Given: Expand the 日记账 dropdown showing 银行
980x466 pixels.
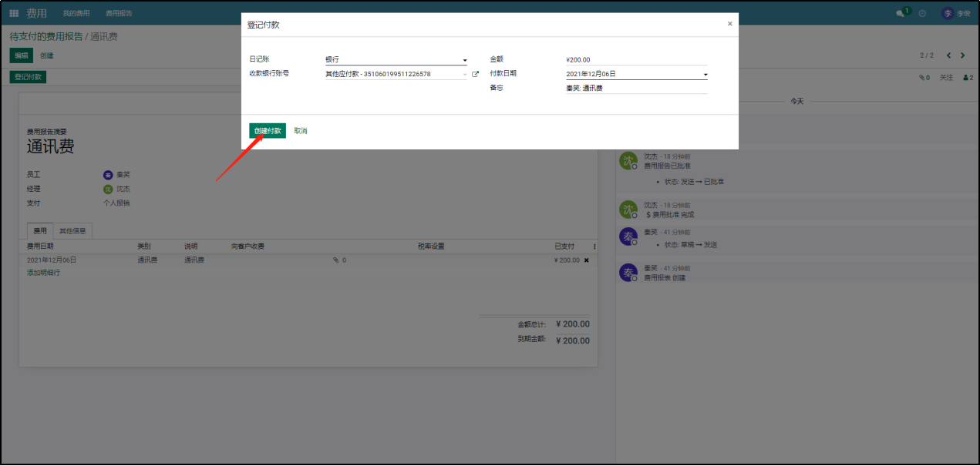Looking at the screenshot, I should 464,60.
